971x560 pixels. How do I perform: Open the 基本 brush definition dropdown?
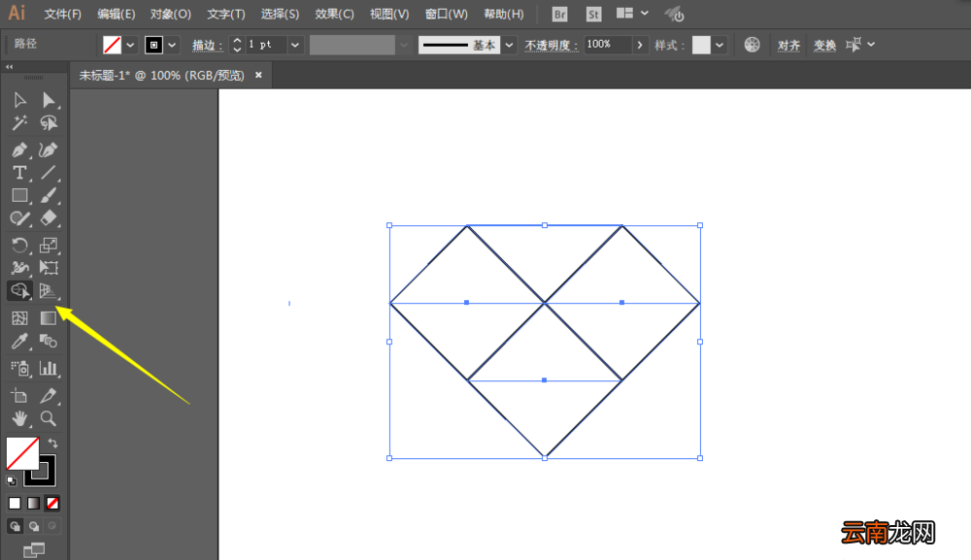point(509,45)
